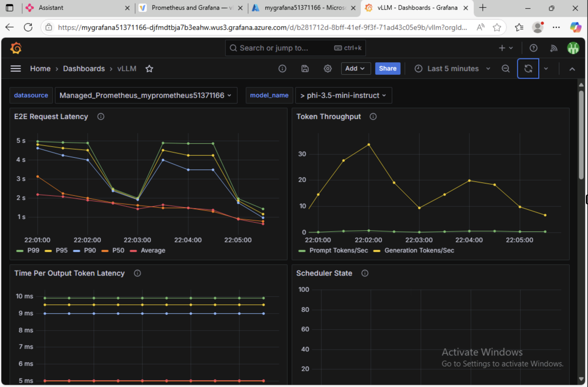Viewport: 588px width, 387px height.
Task: Click the Grafana logo icon
Action: tap(16, 48)
